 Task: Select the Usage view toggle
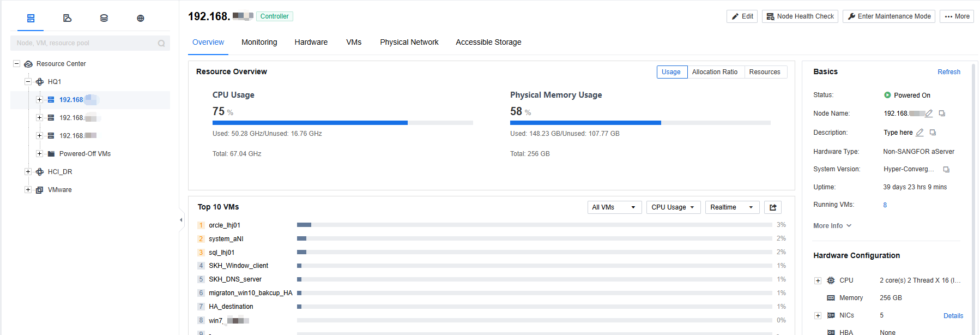[x=671, y=72]
